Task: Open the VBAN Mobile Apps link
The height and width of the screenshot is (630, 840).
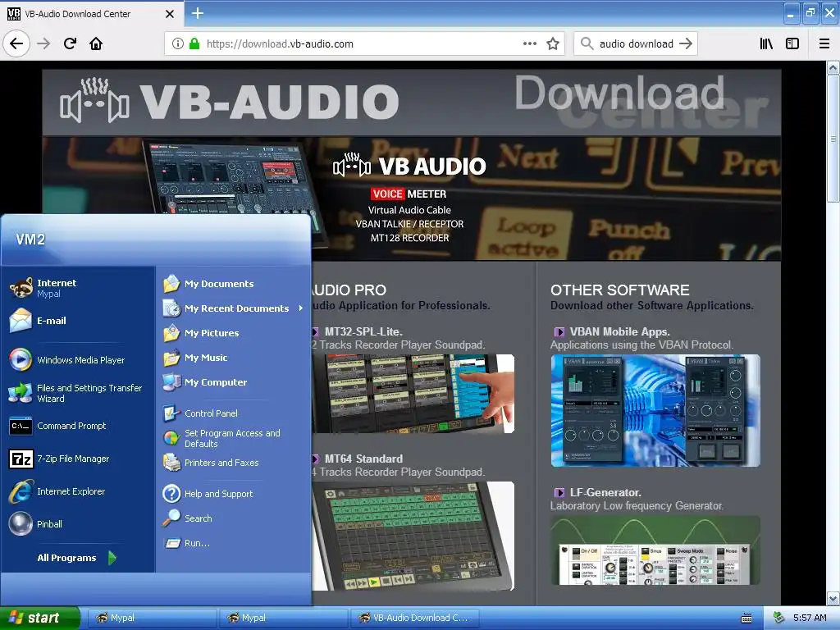Action: [x=619, y=331]
